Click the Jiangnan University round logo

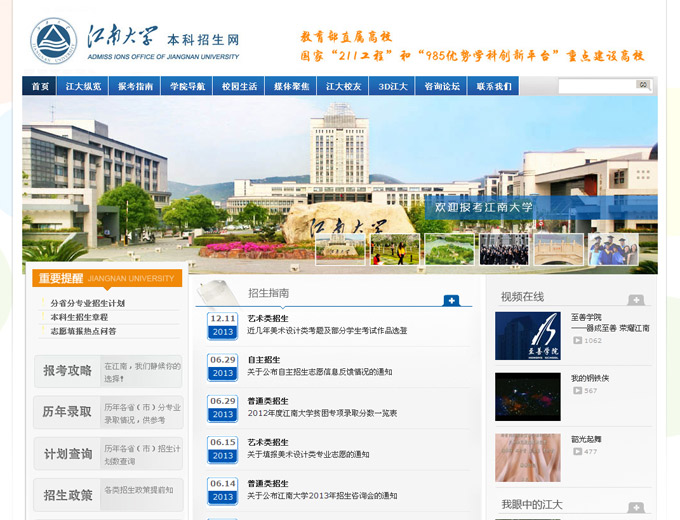[53, 42]
